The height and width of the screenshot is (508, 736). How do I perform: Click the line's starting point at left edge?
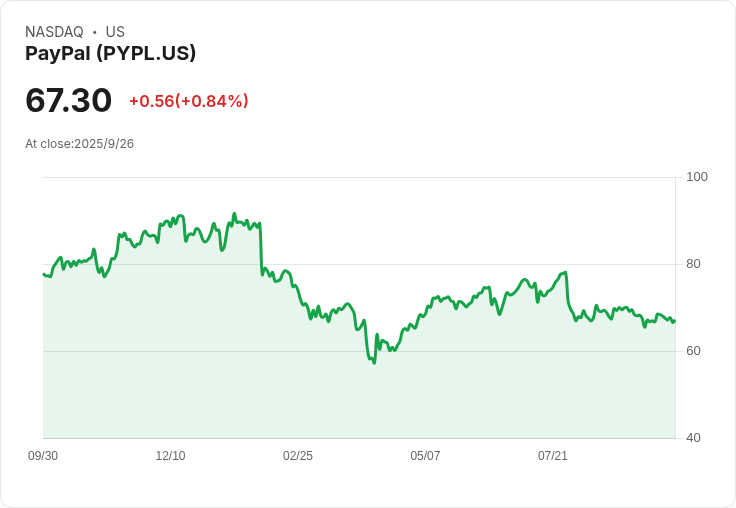pos(44,274)
